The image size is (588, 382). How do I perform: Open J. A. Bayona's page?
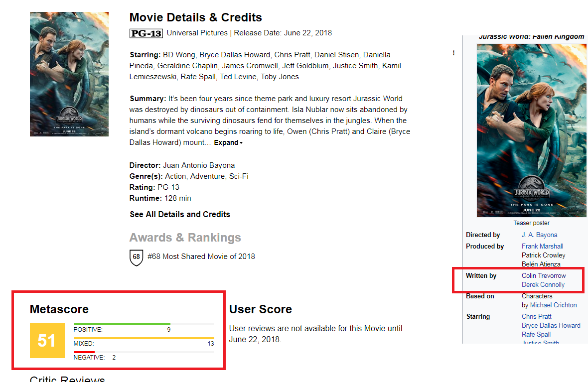pyautogui.click(x=539, y=235)
